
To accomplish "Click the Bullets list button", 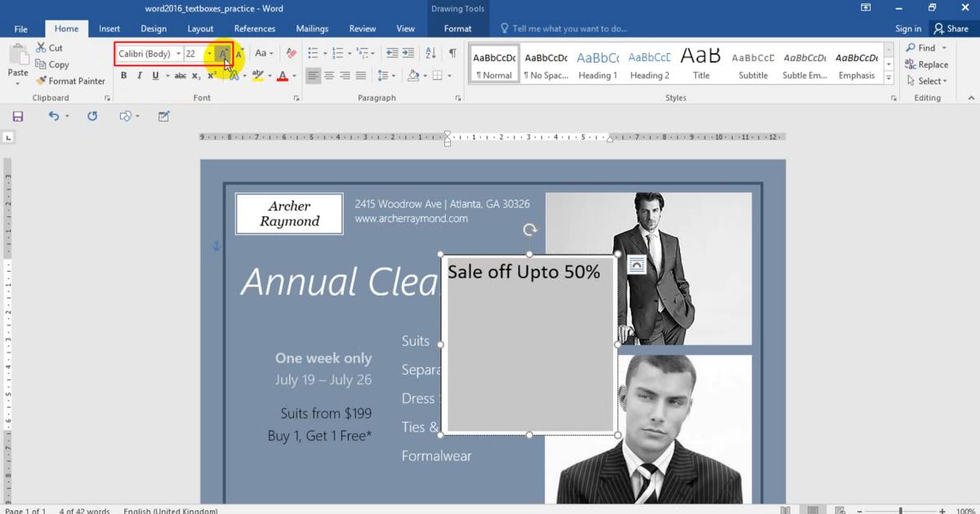I will click(x=313, y=54).
